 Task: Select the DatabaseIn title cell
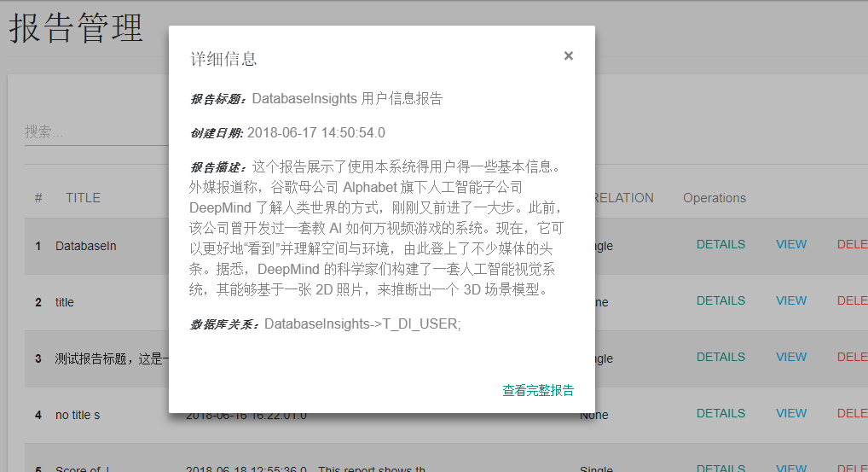click(x=86, y=246)
